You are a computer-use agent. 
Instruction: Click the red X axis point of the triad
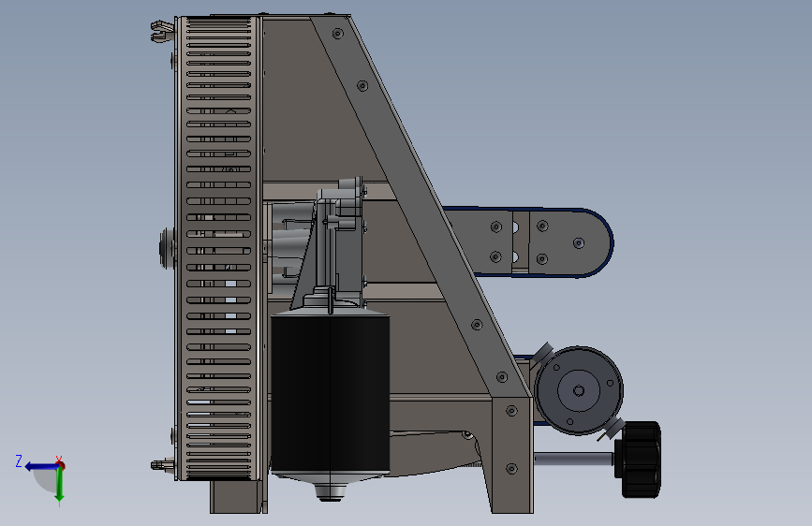(x=60, y=464)
